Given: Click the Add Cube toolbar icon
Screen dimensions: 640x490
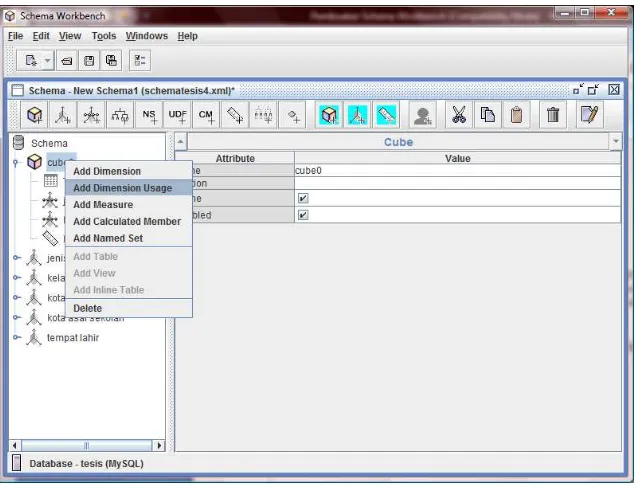Looking at the screenshot, I should [35, 115].
